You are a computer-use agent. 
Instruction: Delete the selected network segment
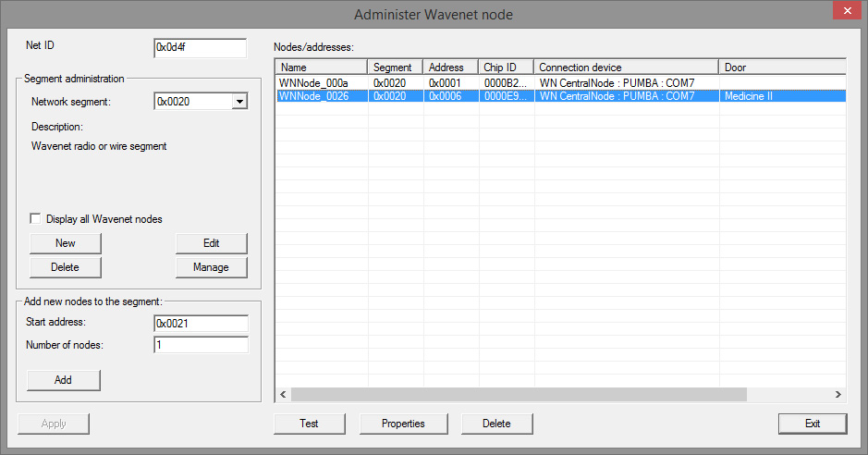pos(65,267)
